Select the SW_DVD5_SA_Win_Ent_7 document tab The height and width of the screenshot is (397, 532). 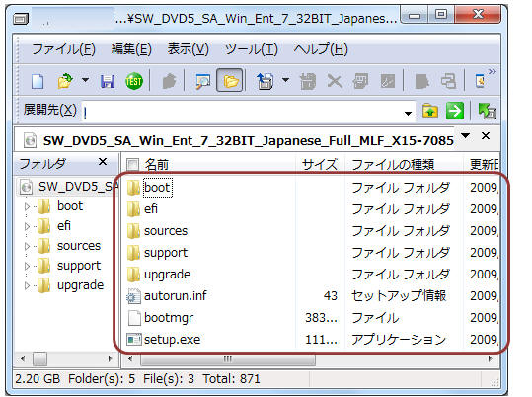click(238, 140)
